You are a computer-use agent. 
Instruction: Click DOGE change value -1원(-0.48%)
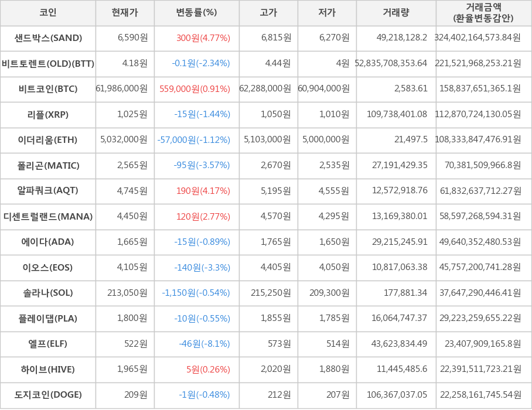(204, 395)
